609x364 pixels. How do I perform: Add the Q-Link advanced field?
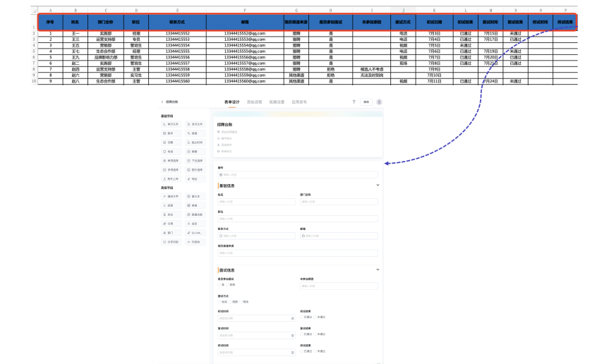195,233
